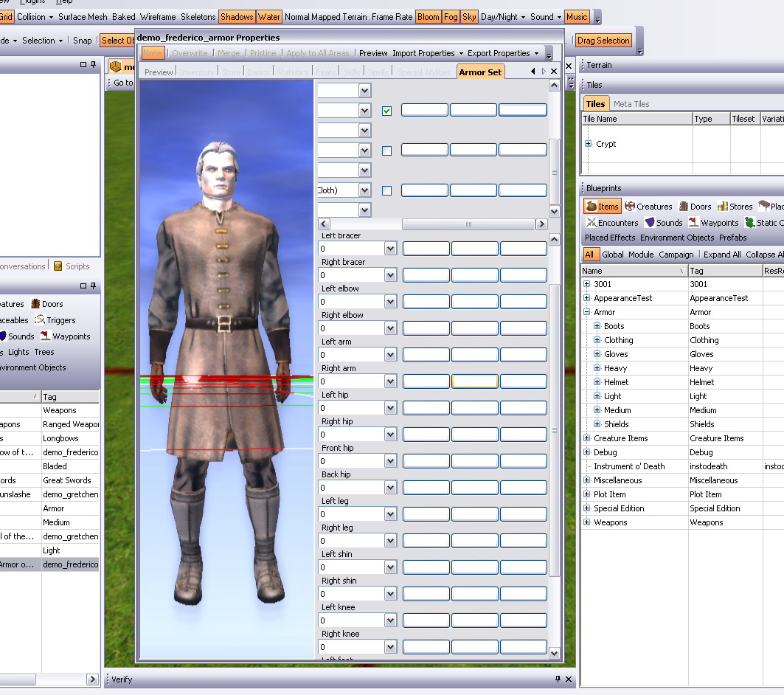Filter blueprints by Campaign
Screen dimensions: 784x695
(676, 255)
